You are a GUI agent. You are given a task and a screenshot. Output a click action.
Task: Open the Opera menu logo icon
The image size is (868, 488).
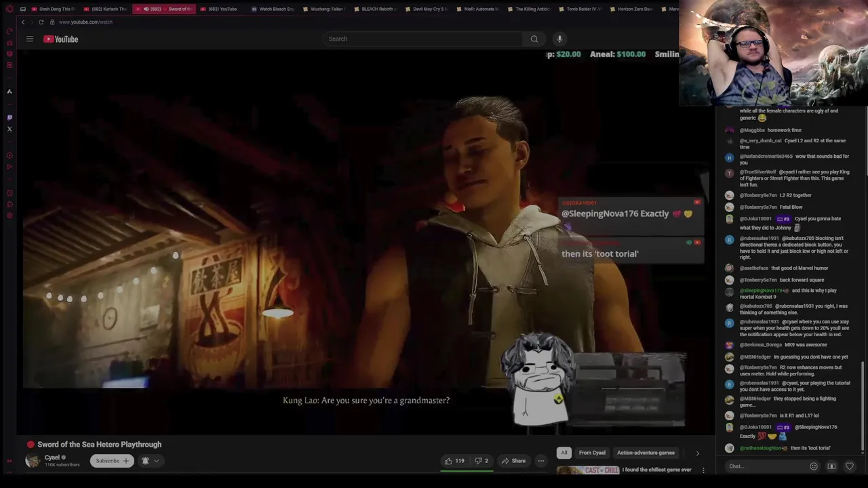tap(9, 9)
